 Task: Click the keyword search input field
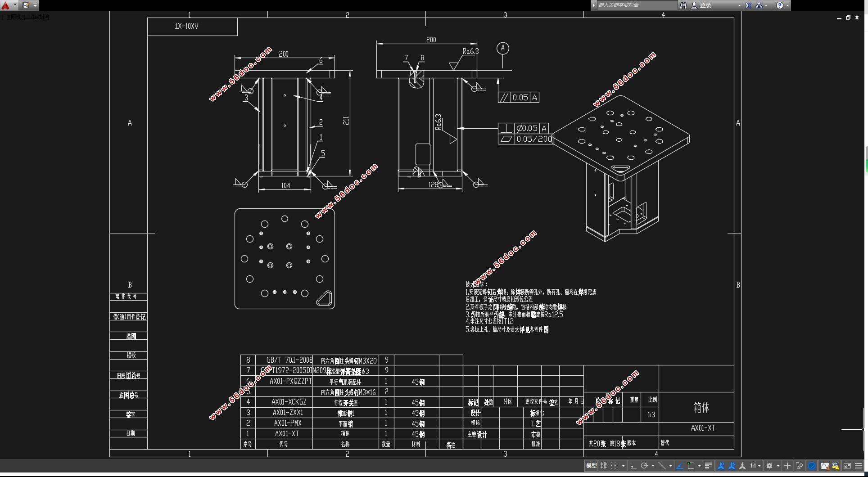[637, 5]
